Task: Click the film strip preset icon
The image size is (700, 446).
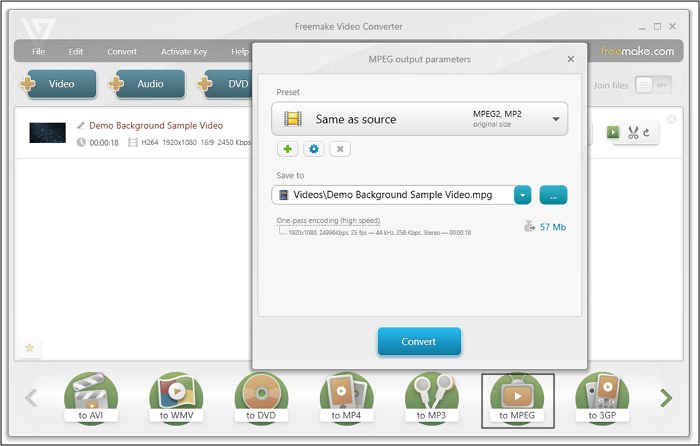Action: coord(293,119)
